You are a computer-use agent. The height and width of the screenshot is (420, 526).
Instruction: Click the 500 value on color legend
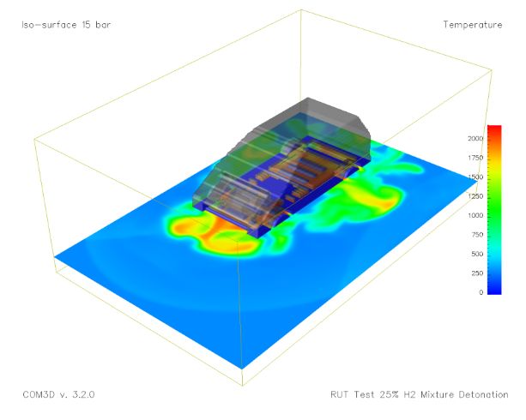(477, 254)
